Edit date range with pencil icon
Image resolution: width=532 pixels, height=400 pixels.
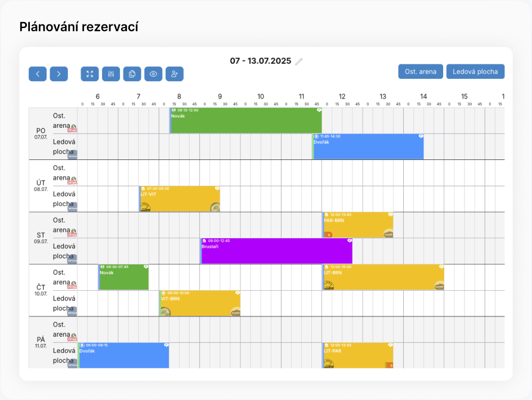point(299,61)
